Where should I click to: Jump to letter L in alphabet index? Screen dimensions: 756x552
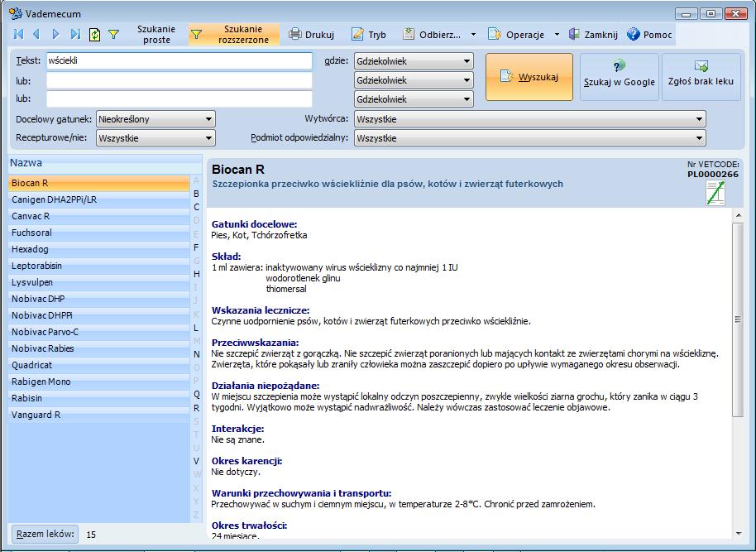[x=196, y=328]
